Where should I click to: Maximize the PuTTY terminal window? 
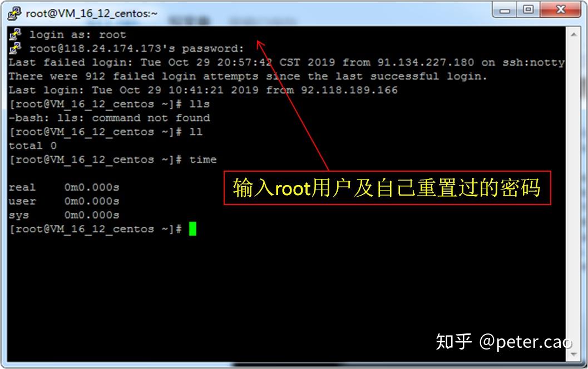tap(528, 10)
